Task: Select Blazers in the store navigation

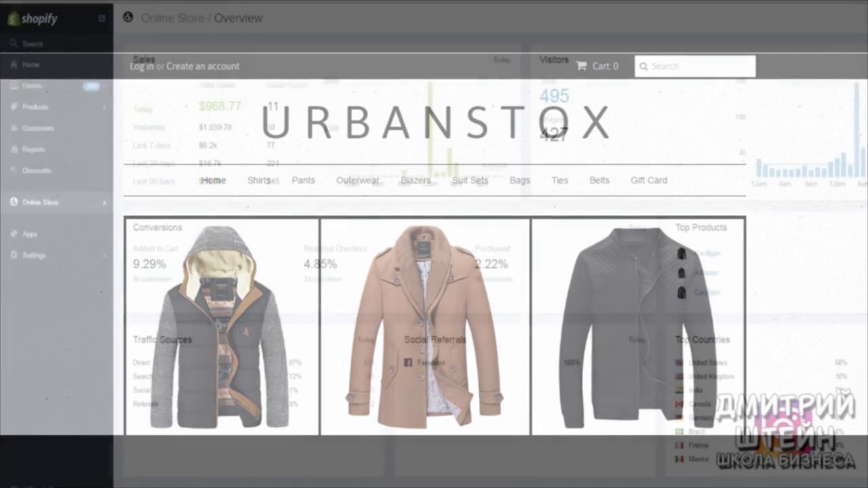Action: (x=416, y=180)
